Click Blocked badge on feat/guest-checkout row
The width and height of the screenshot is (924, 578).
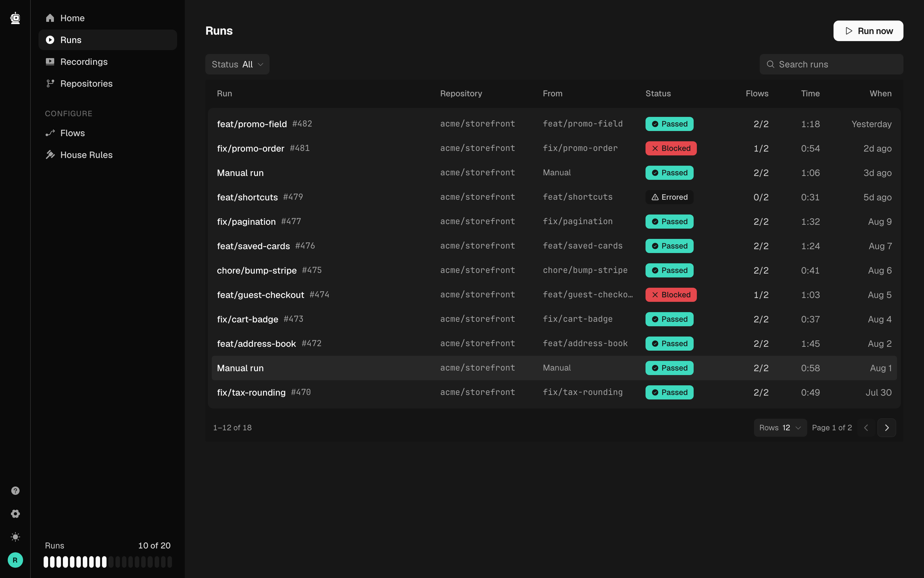click(x=671, y=295)
